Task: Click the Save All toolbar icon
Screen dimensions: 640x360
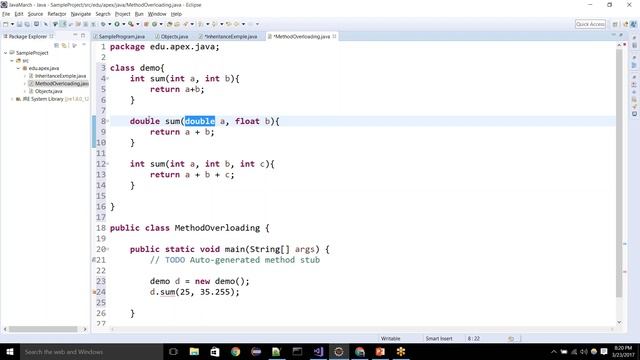Action: coord(27,24)
